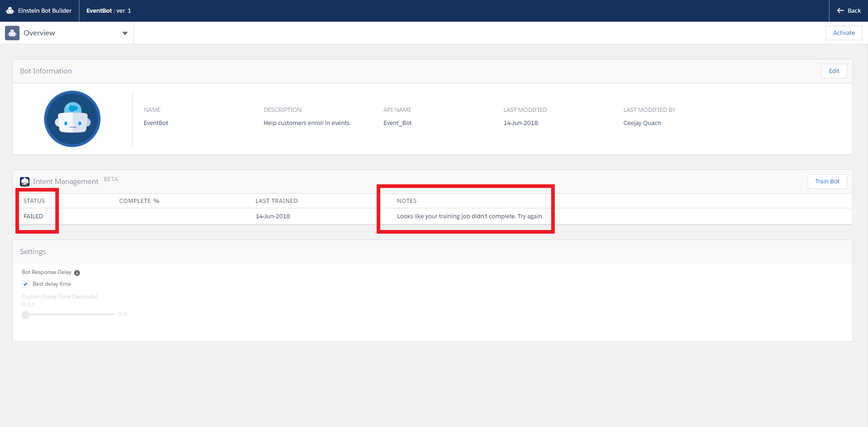
Task: Open the Bot Response Delay info tooltip icon
Action: tap(77, 273)
